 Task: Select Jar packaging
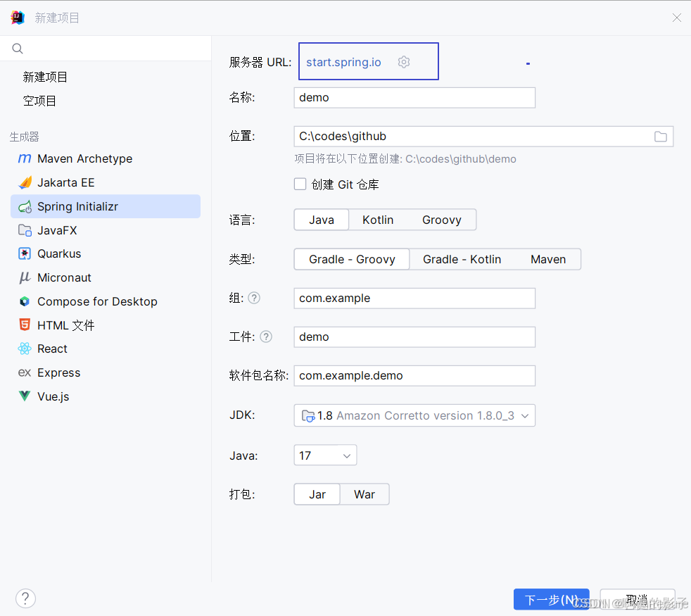(317, 494)
